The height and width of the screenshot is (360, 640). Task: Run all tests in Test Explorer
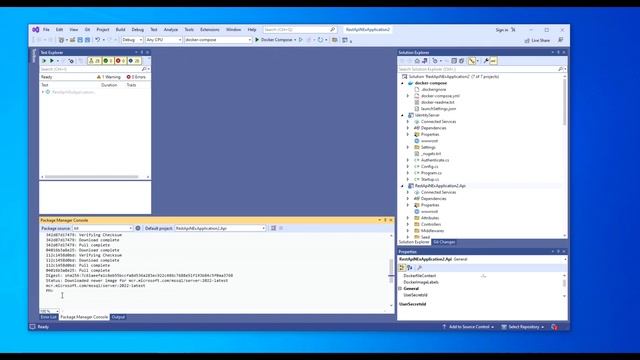point(44,61)
